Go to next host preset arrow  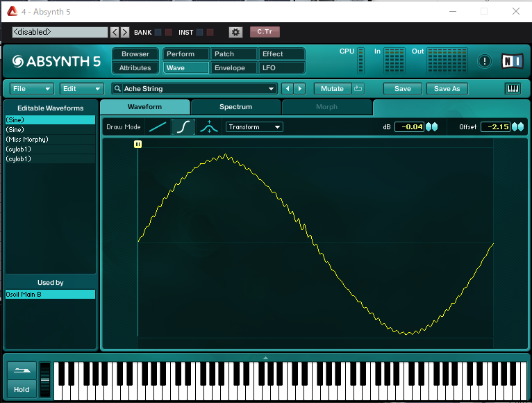coord(125,32)
